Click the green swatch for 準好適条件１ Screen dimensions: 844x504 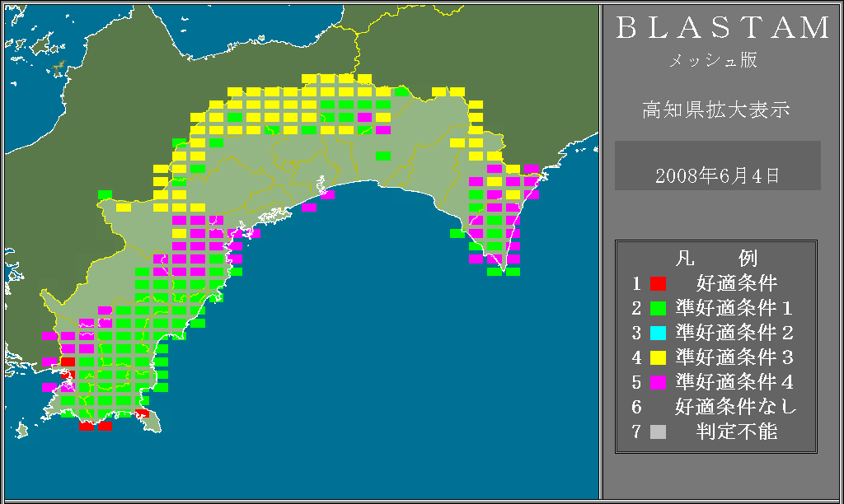pyautogui.click(x=658, y=308)
